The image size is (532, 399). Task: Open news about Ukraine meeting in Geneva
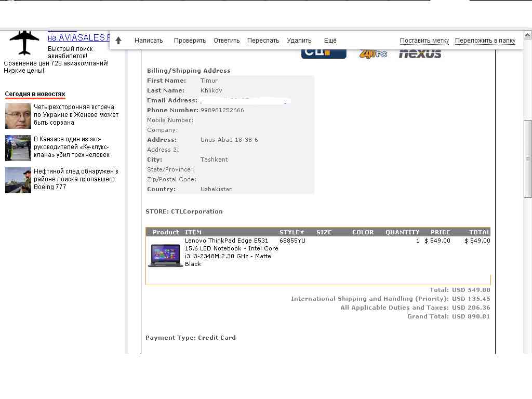[x=76, y=115]
